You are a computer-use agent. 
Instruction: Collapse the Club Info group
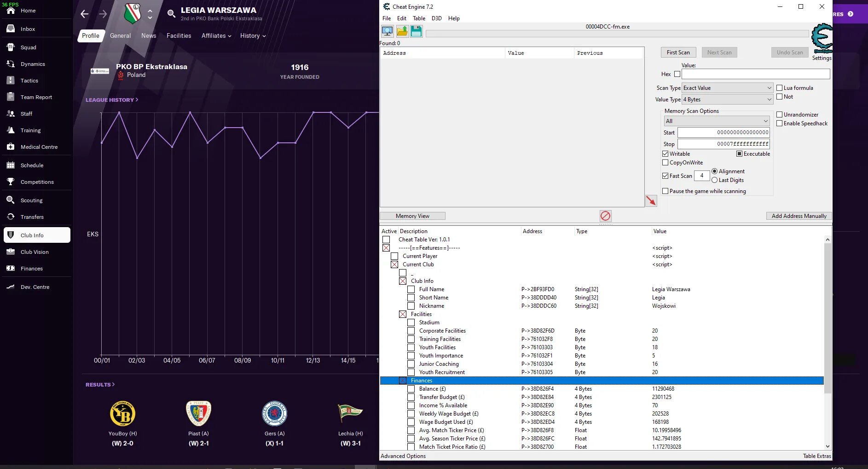pyautogui.click(x=403, y=281)
